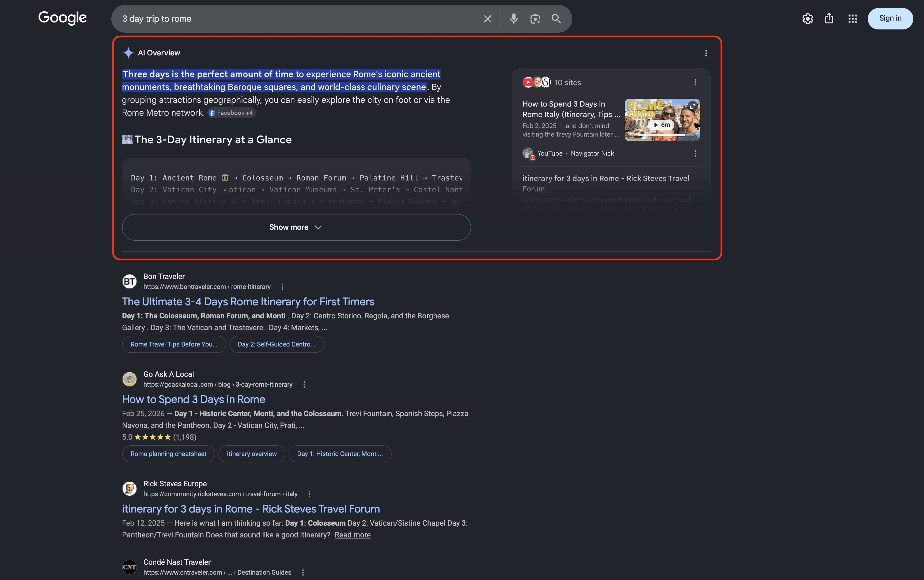
Task: Click the highlighted Three days is the perfect amount sentence
Action: click(x=281, y=81)
